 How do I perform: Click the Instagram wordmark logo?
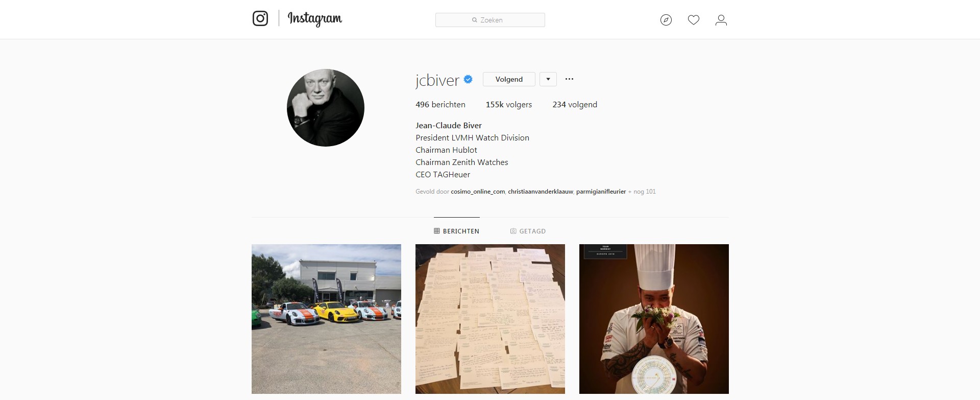[315, 19]
